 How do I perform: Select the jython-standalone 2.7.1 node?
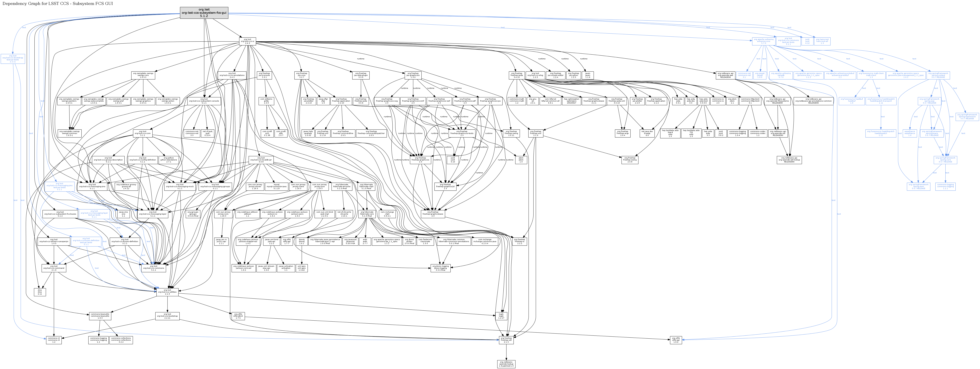169,160
